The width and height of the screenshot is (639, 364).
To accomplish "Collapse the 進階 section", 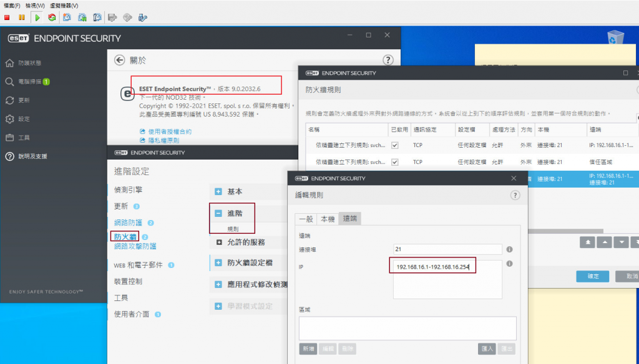I will pyautogui.click(x=218, y=213).
